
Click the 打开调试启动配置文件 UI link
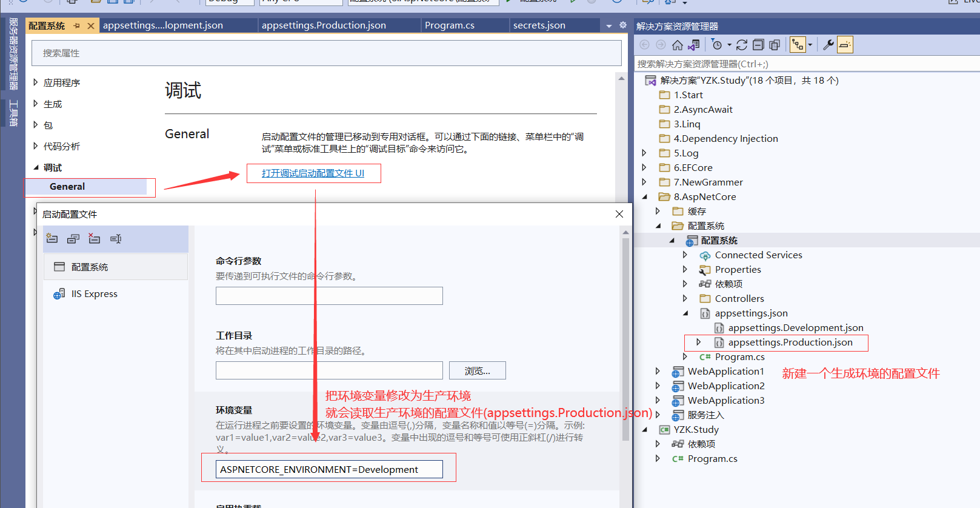[313, 173]
